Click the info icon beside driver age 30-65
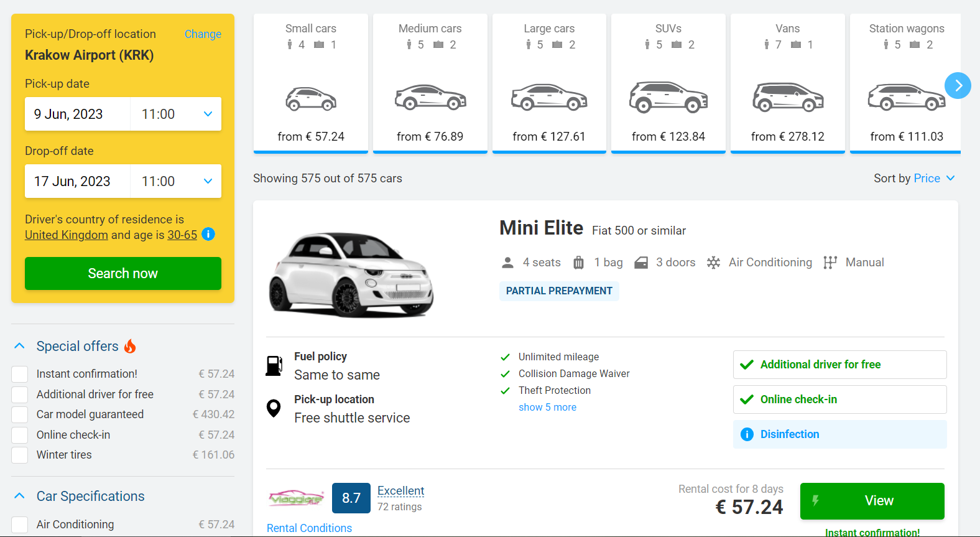This screenshot has height=537, width=980. [208, 235]
